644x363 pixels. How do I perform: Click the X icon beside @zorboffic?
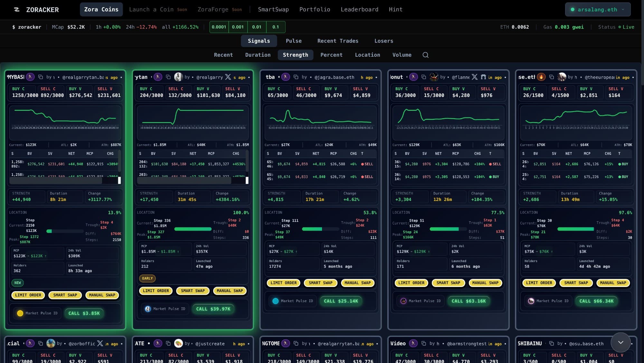[100, 343]
